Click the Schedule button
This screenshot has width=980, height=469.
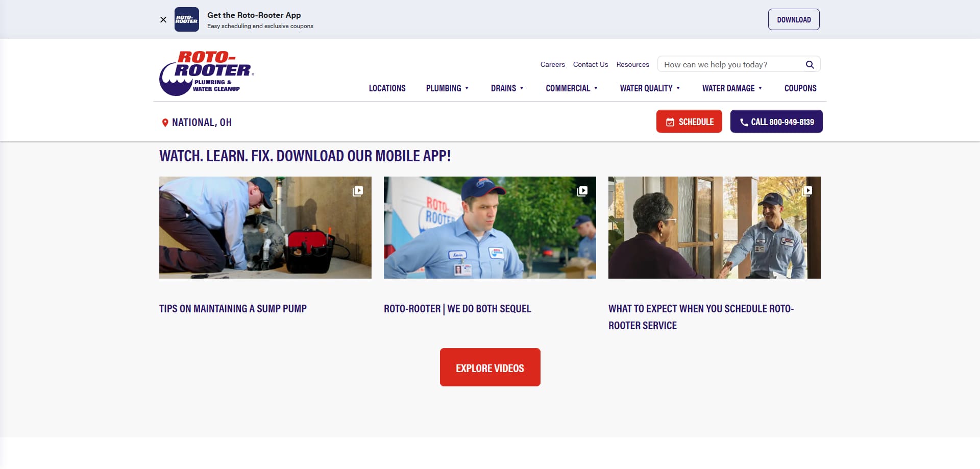coord(689,121)
